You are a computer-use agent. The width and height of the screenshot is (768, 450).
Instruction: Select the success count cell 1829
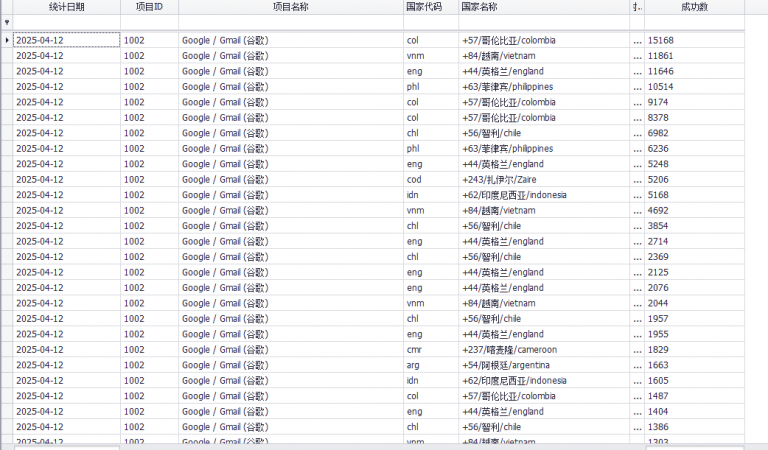point(694,350)
